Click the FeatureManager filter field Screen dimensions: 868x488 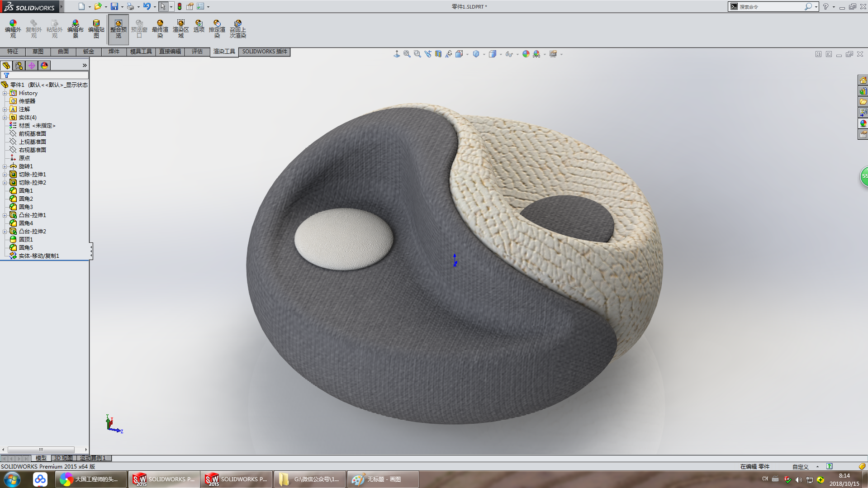(44, 76)
